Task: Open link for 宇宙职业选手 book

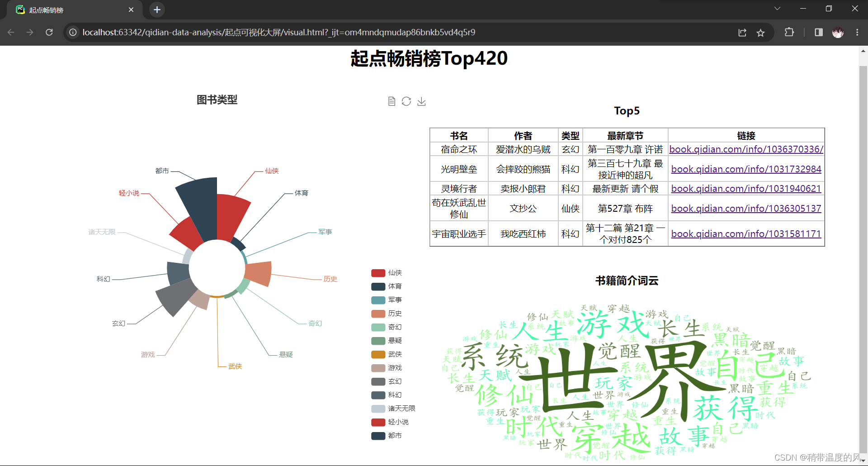Action: pos(746,234)
